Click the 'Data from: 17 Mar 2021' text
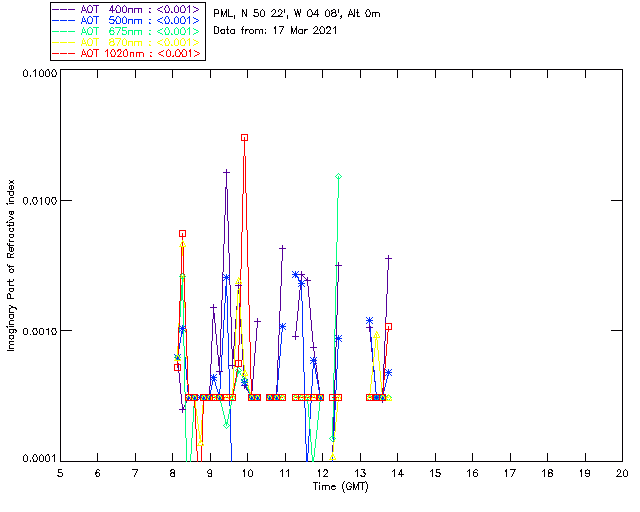This screenshot has width=640, height=512. point(275,30)
